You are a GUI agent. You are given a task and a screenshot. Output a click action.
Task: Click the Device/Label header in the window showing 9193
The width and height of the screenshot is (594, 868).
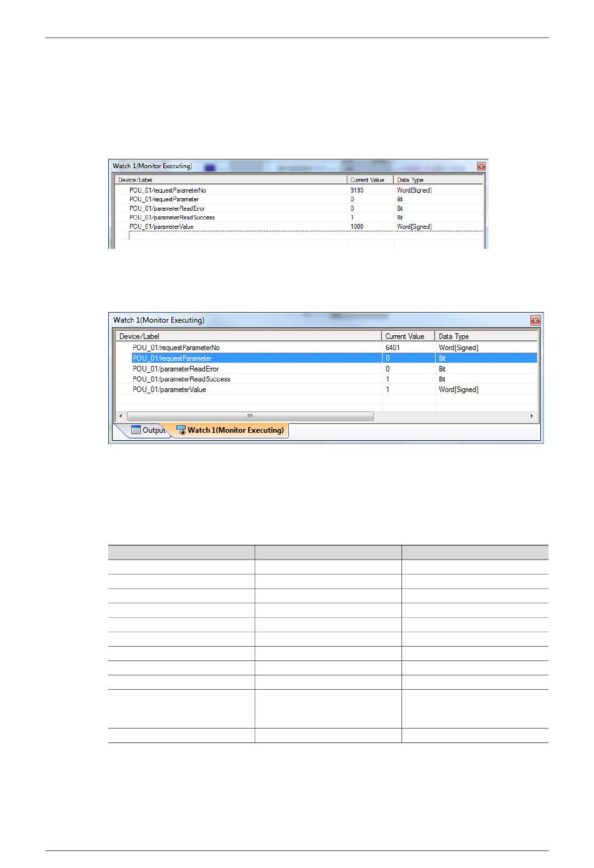coord(231,180)
